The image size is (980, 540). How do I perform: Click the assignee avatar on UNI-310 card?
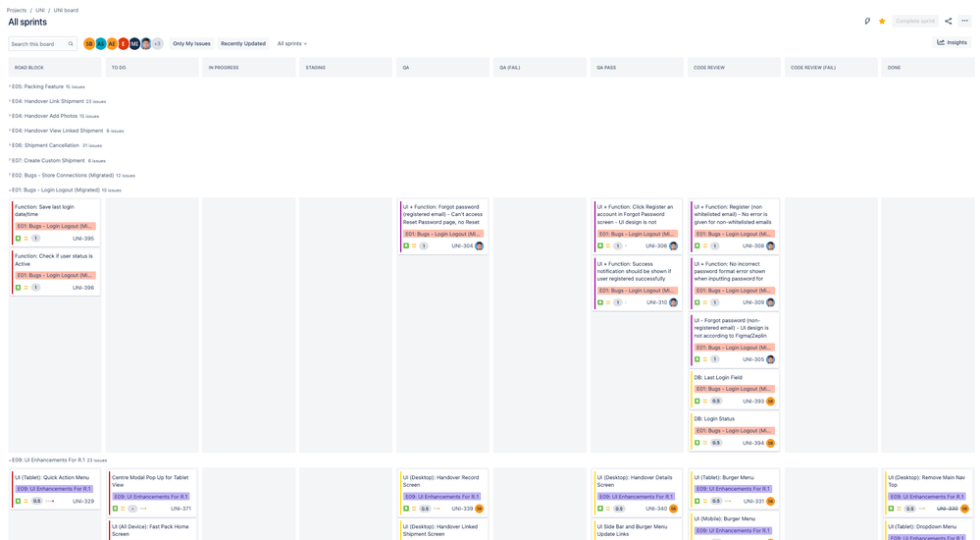click(x=673, y=302)
